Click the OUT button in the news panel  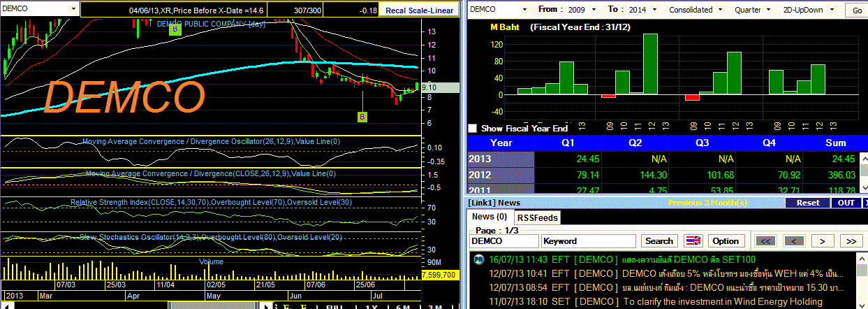click(846, 203)
